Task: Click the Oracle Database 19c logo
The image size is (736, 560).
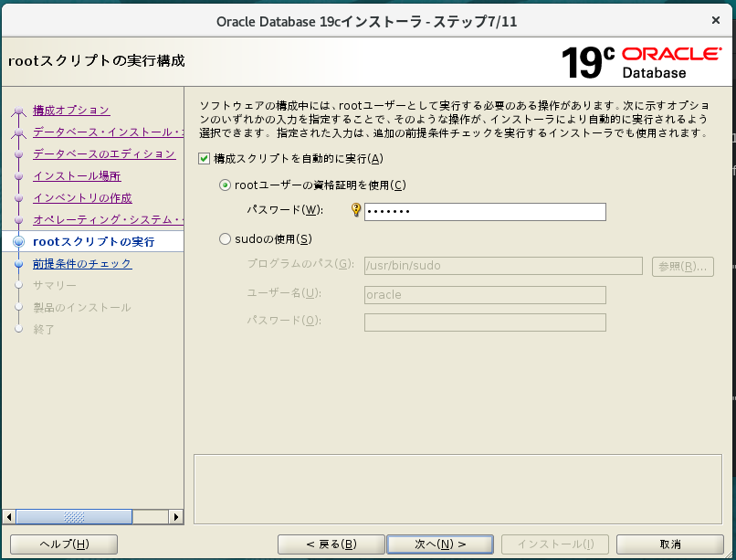Action: (641, 62)
